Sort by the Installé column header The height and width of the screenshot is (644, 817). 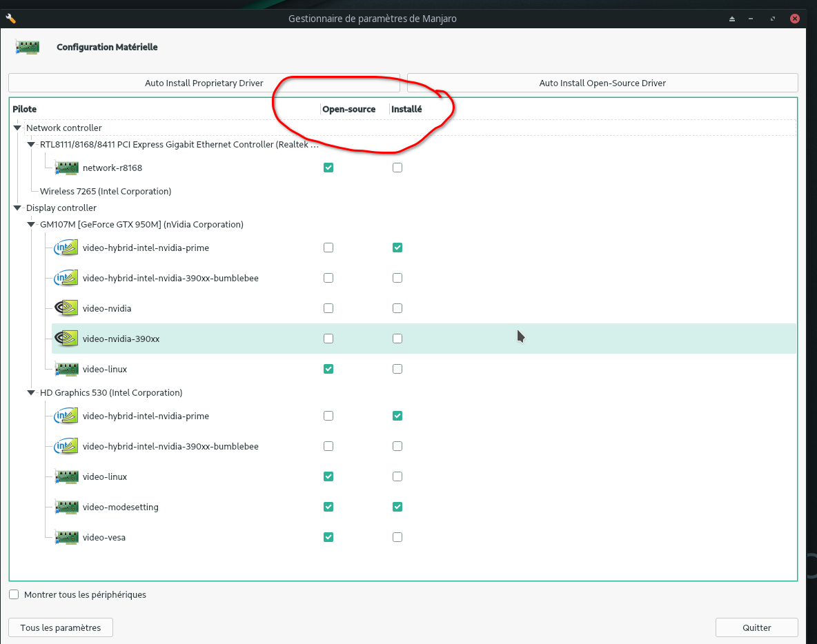tap(406, 110)
